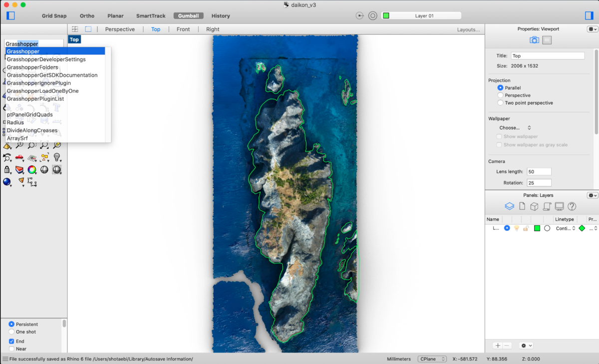This screenshot has width=599, height=364.
Task: Click the red car tool icon
Action: point(19,158)
